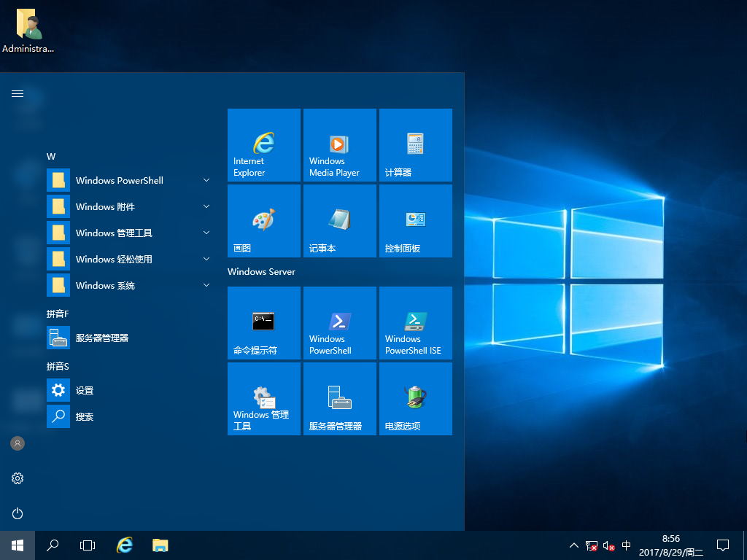Expand the Windows 系统 folder chevron

[x=206, y=285]
